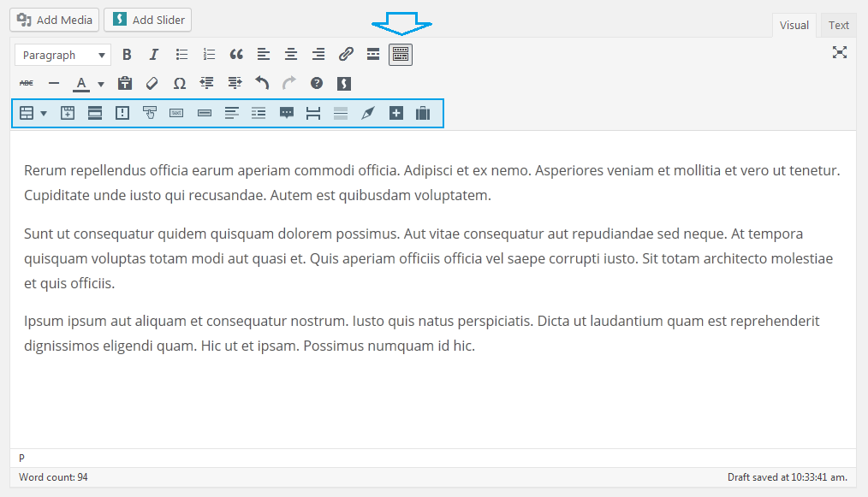Click the Add Slider button
The image size is (868, 497).
pyautogui.click(x=148, y=20)
